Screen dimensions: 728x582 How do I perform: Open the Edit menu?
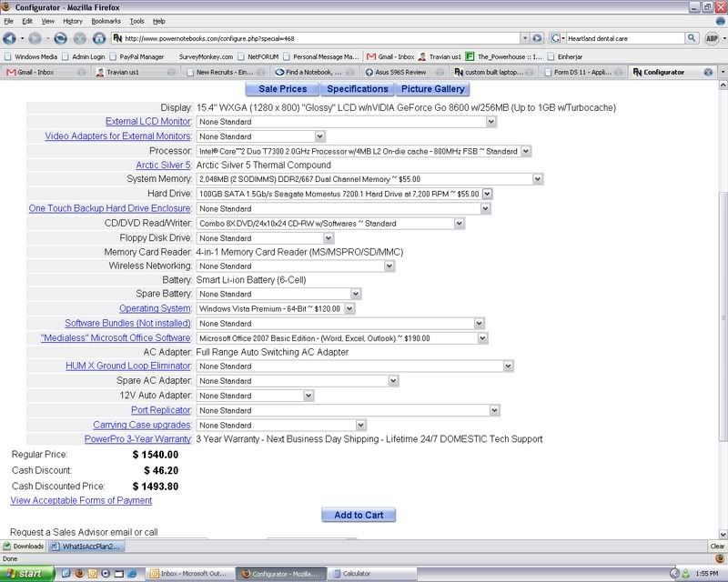[27, 21]
